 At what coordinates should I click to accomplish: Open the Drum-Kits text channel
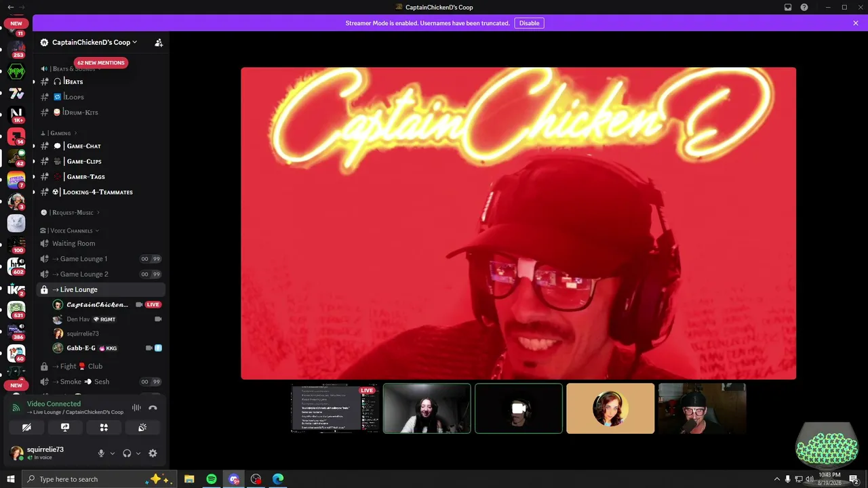(101, 113)
